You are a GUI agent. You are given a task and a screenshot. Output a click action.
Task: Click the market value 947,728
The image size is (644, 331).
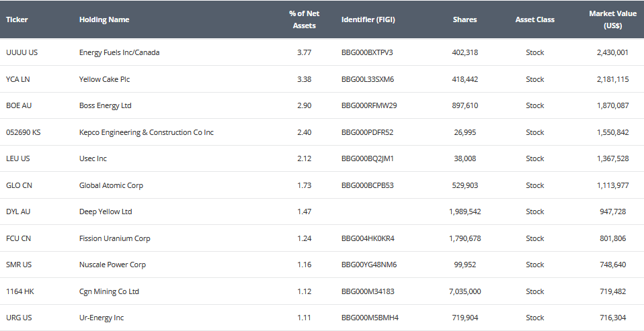point(613,211)
